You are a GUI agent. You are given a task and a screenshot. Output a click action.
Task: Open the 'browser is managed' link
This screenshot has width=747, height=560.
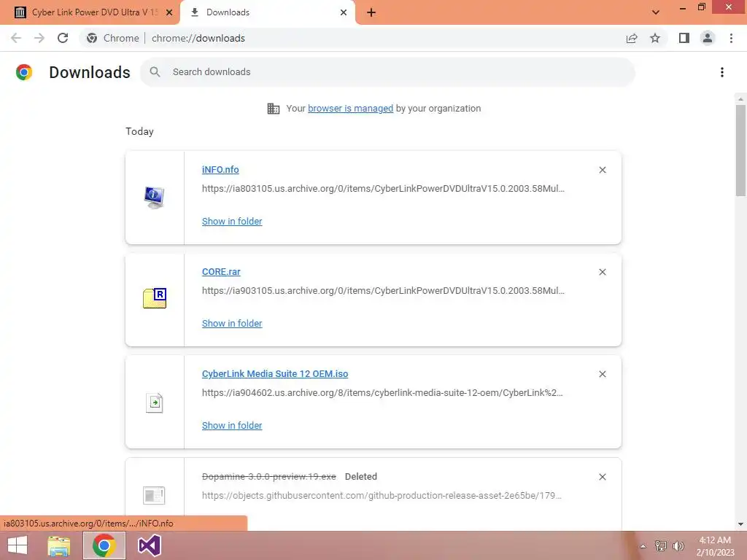351,108
